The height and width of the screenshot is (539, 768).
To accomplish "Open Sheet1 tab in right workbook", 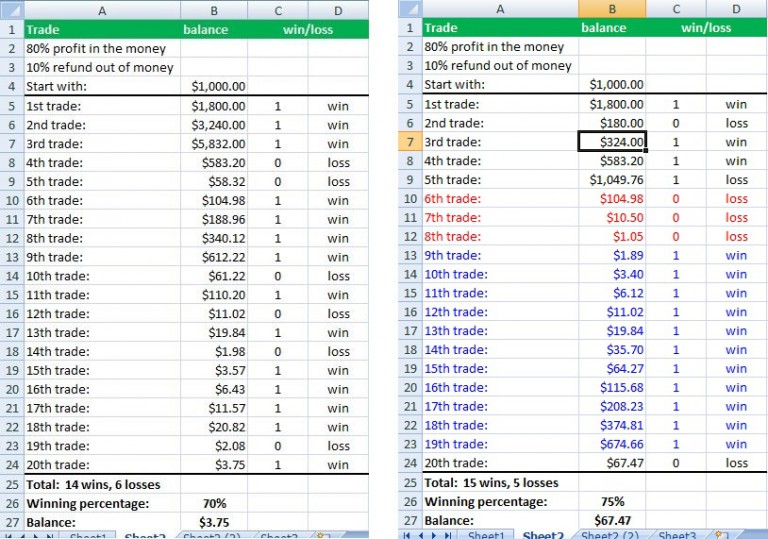I will pyautogui.click(x=486, y=535).
